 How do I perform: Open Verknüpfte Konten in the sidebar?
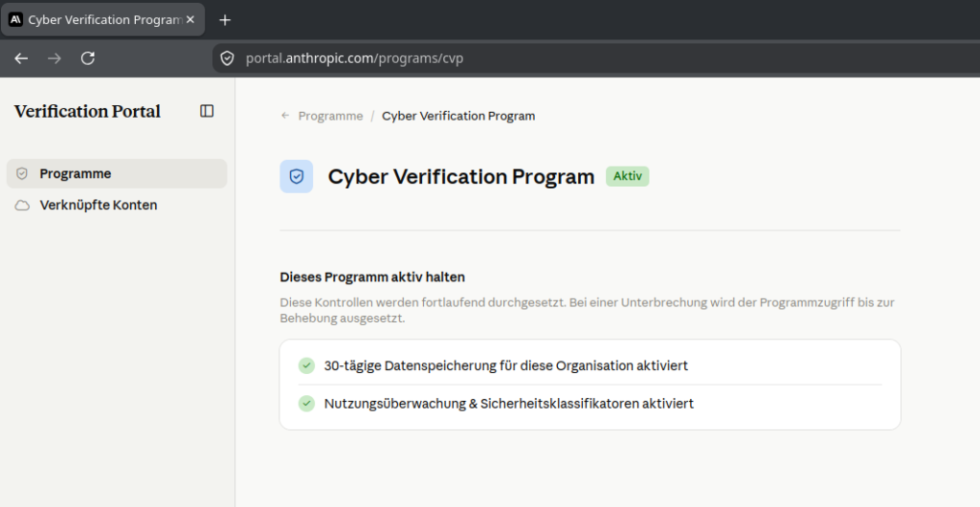tap(117, 206)
